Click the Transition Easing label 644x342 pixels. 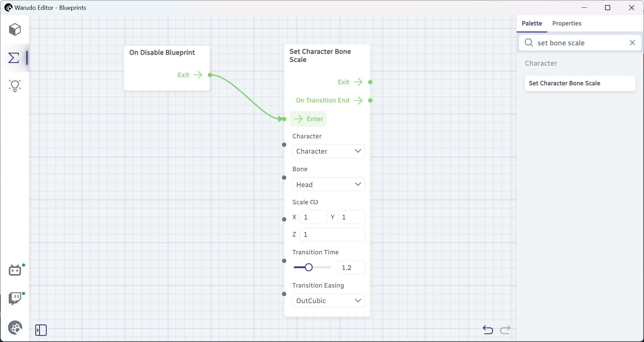[x=318, y=286]
